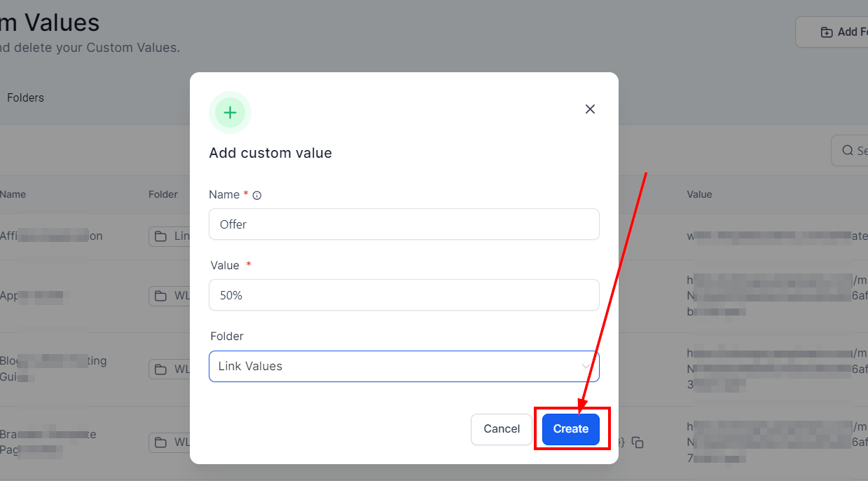Click folder icon in the fourth table row
The image size is (868, 481).
pos(161,442)
